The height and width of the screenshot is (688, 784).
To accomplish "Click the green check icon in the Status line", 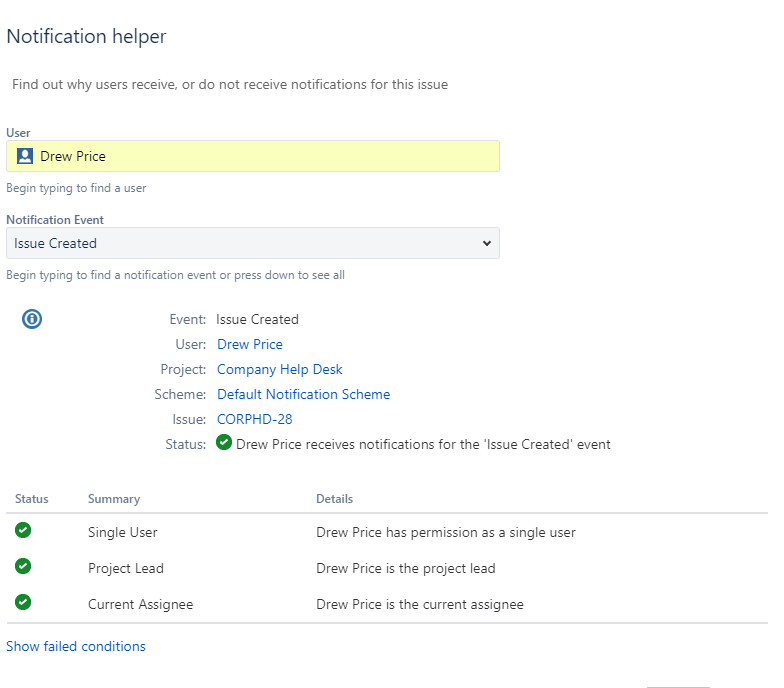I will pyautogui.click(x=224, y=443).
